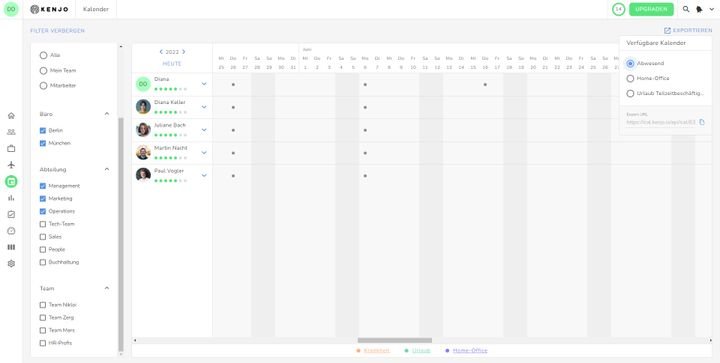Uncheck the München office checkbox
The width and height of the screenshot is (720, 363).
(43, 143)
